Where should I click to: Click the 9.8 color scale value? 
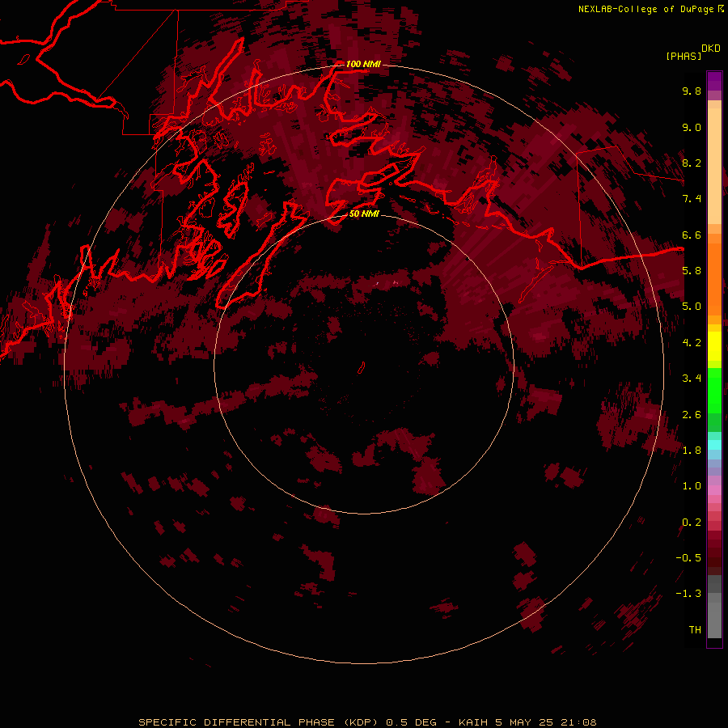pyautogui.click(x=692, y=91)
